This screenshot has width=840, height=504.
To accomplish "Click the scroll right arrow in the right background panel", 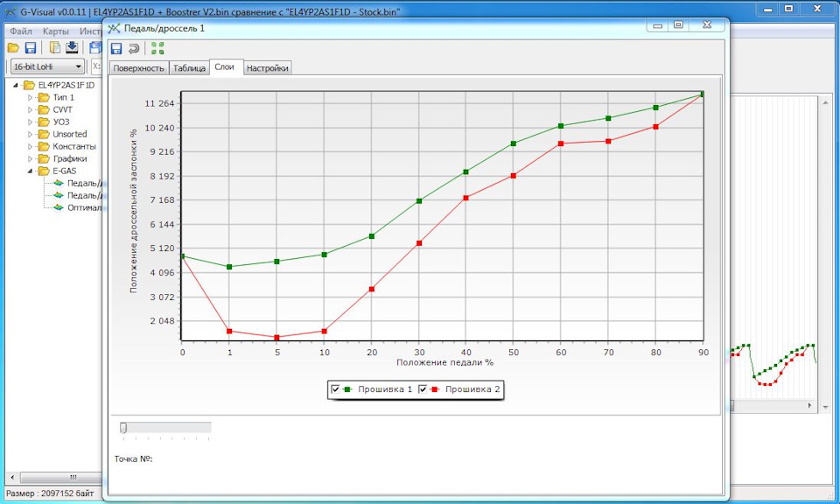I will [x=810, y=406].
